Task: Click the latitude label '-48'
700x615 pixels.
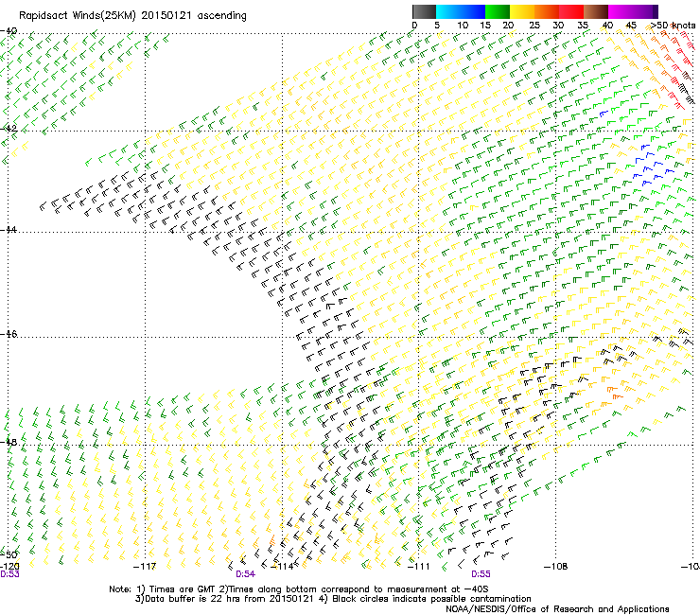Action: (x=9, y=442)
